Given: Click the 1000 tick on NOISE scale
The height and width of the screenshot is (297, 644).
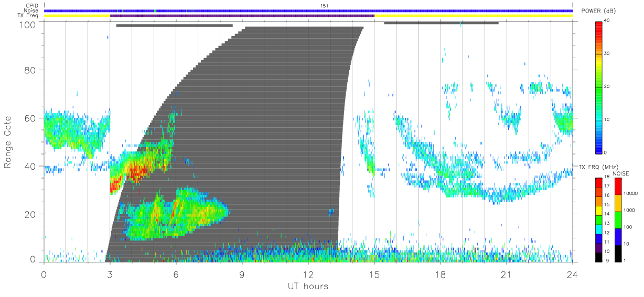Looking at the screenshot, I should (628, 210).
